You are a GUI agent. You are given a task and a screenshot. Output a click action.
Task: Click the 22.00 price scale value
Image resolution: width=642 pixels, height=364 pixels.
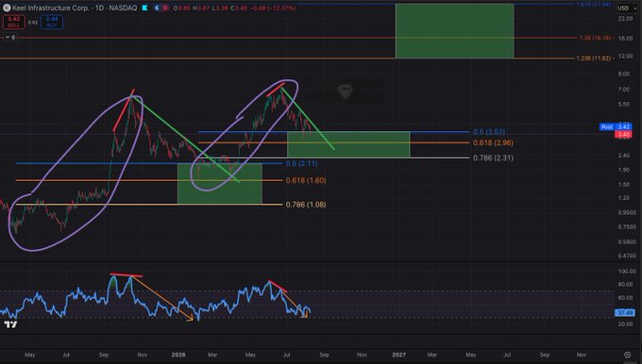625,19
